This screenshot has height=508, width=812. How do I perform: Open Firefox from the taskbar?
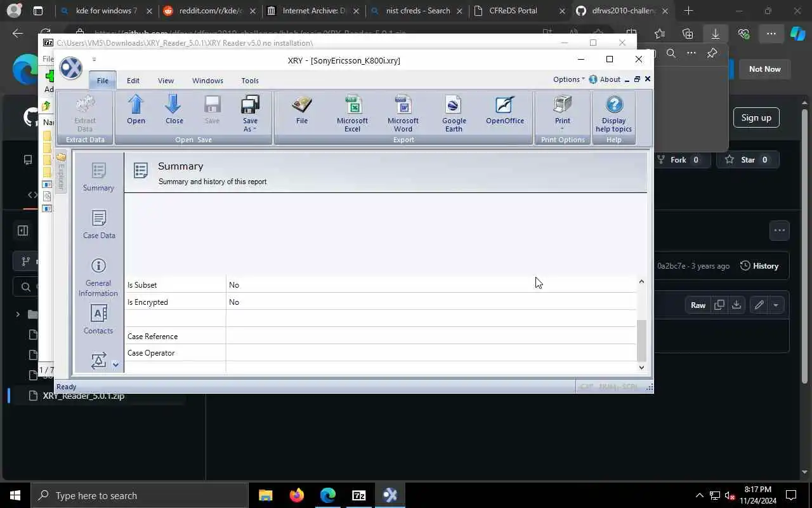pos(296,495)
